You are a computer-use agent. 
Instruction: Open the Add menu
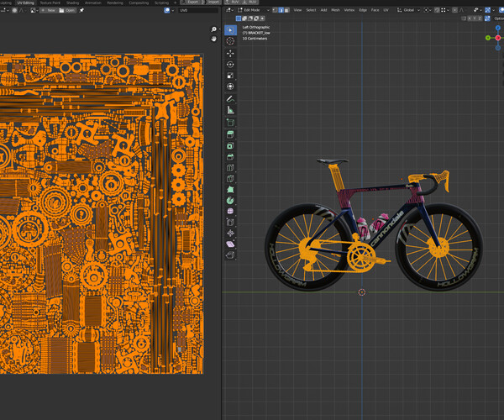pos(323,10)
